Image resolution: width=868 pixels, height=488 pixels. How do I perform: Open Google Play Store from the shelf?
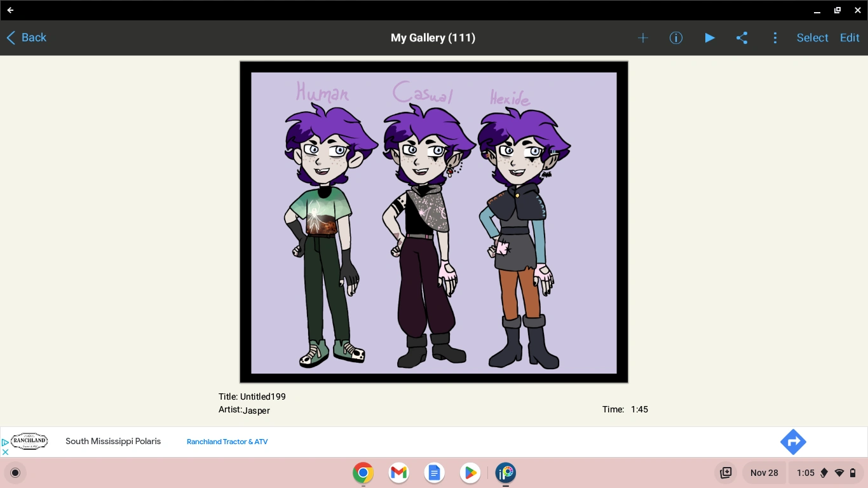(470, 473)
